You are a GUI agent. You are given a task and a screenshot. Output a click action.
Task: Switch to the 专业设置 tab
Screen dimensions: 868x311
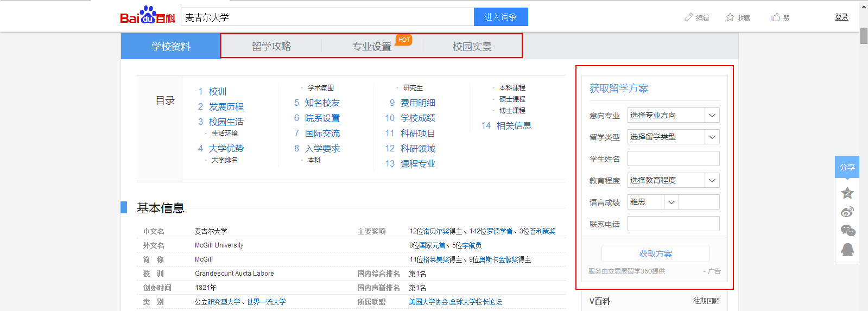click(x=372, y=46)
